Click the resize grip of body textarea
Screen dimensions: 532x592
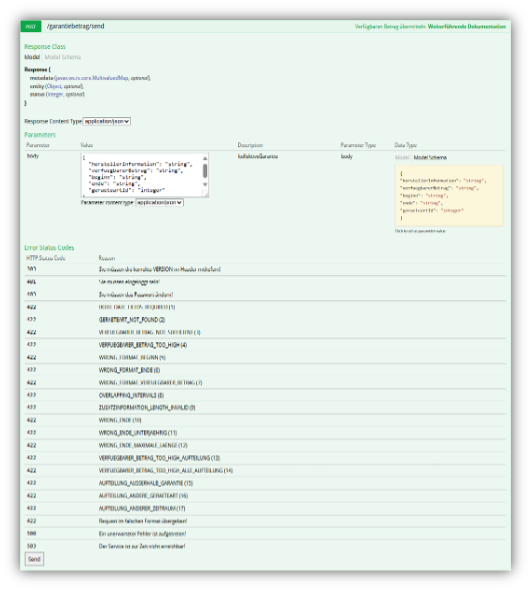206,194
